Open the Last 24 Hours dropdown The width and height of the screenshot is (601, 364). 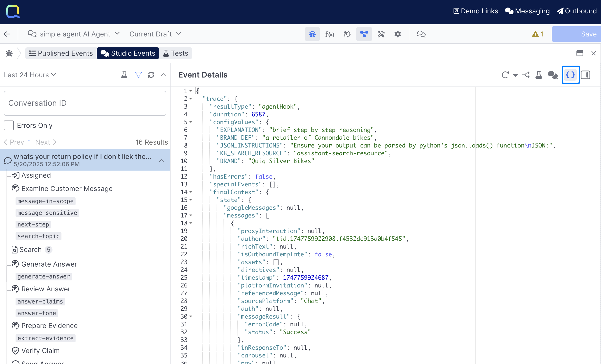click(30, 75)
